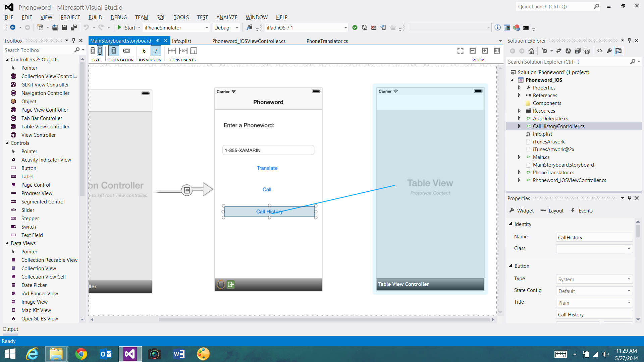644x362 pixels.
Task: Click Save All icon in toolbar
Action: [74, 27]
